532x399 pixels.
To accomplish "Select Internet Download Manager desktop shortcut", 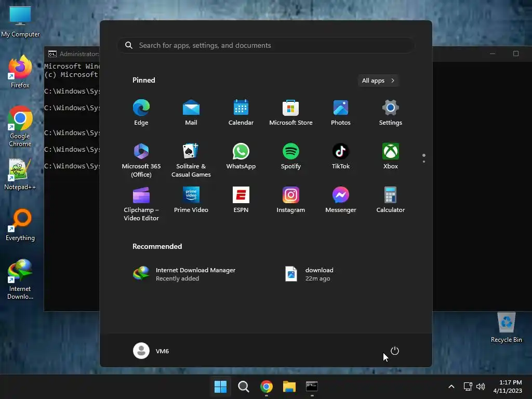I will [20, 279].
